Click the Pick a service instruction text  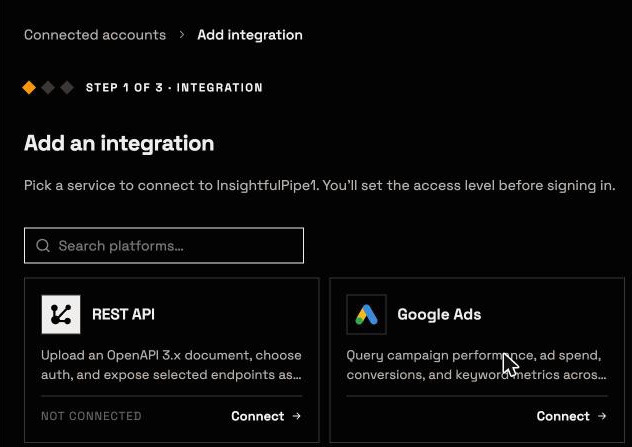[x=320, y=185]
